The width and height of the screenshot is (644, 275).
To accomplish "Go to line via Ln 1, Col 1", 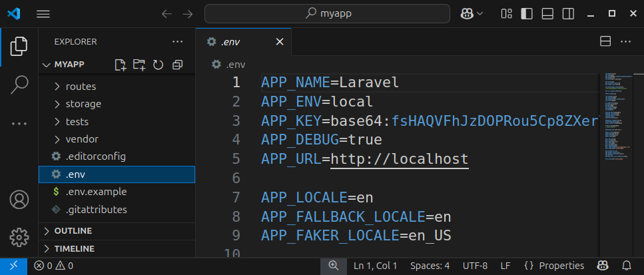I will click(x=376, y=266).
